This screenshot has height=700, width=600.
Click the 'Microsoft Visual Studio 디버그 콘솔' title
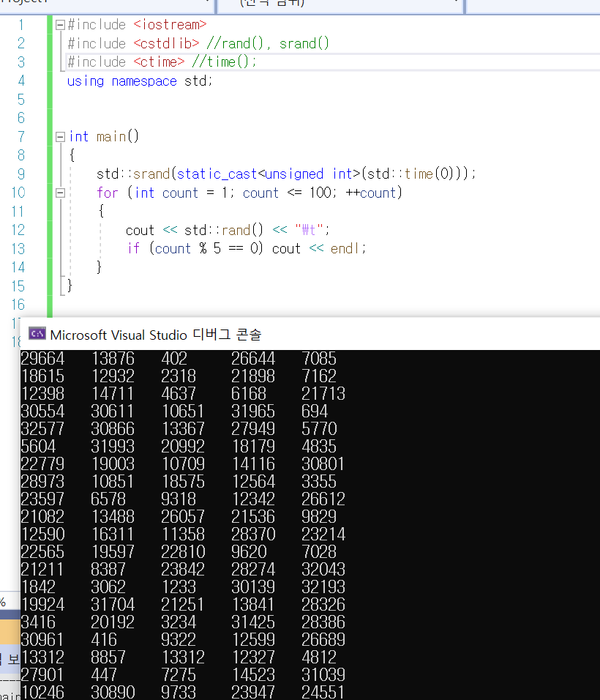click(156, 335)
